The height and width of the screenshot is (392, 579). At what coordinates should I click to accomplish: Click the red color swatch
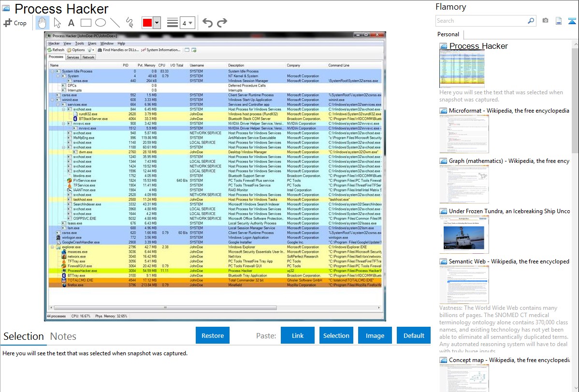click(x=147, y=23)
